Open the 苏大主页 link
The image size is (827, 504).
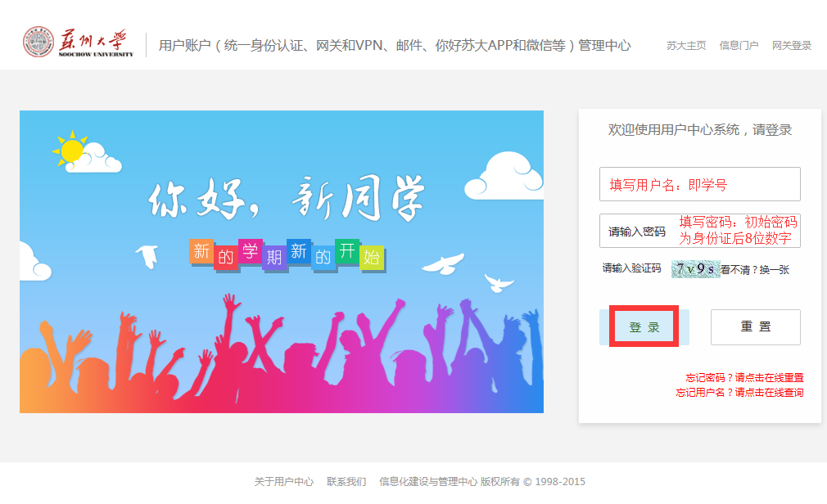coord(686,46)
